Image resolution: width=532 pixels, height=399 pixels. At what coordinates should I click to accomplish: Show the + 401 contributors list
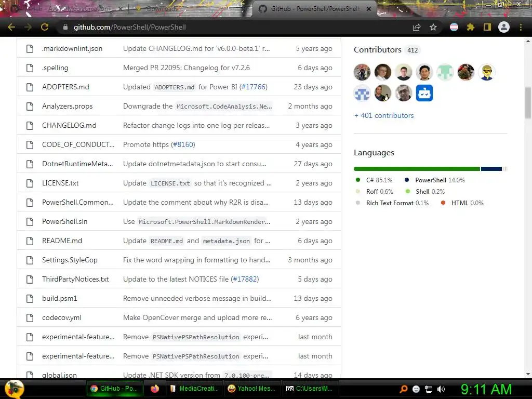coord(384,115)
